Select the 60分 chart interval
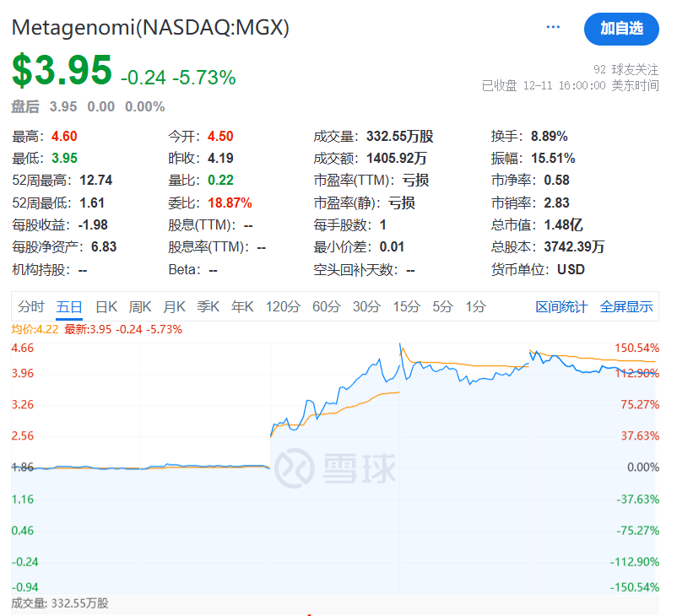The width and height of the screenshot is (677, 616). click(327, 306)
